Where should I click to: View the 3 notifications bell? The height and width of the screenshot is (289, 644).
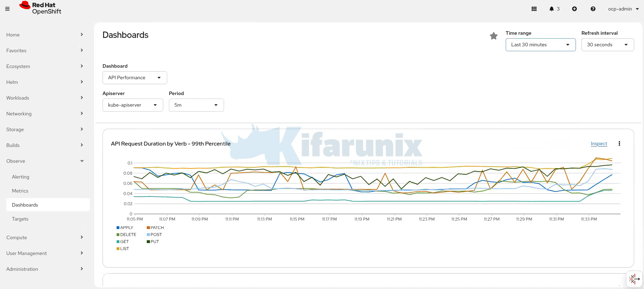(x=554, y=9)
